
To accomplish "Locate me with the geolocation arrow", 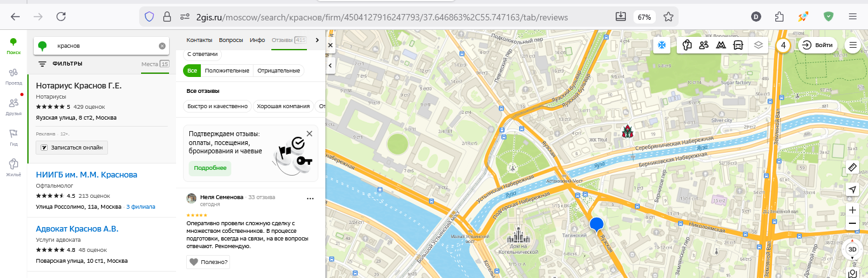I will click(x=853, y=190).
